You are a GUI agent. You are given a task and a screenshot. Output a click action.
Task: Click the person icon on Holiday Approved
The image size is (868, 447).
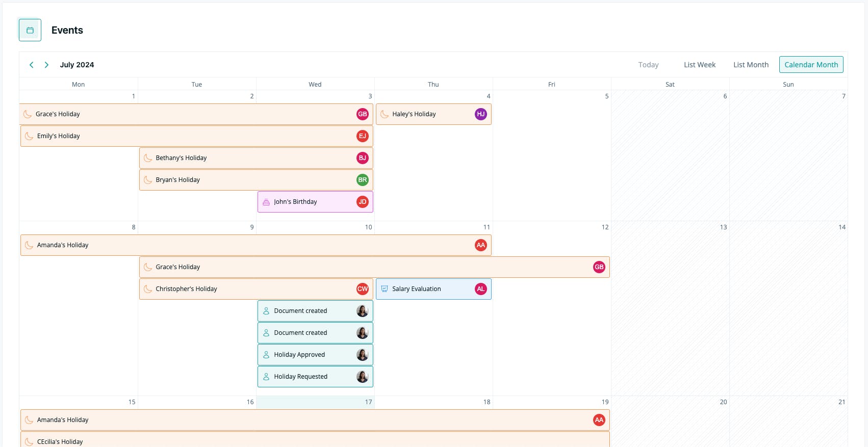tap(266, 355)
